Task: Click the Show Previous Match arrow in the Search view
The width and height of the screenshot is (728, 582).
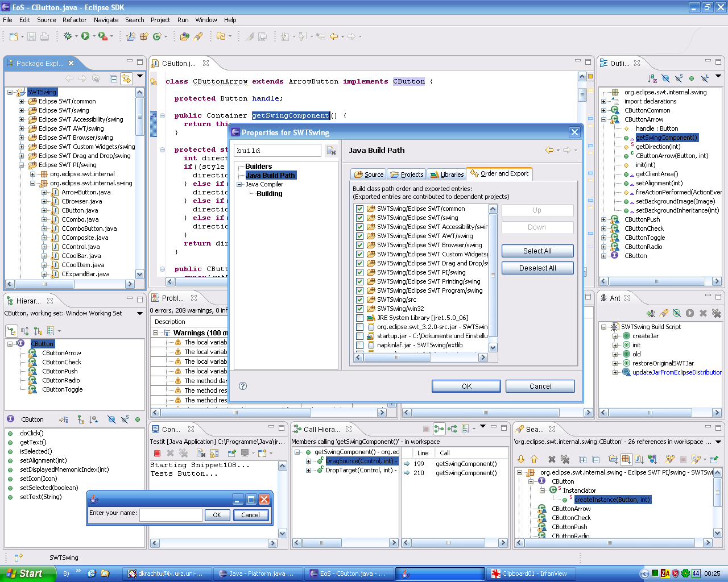Action: pos(534,459)
